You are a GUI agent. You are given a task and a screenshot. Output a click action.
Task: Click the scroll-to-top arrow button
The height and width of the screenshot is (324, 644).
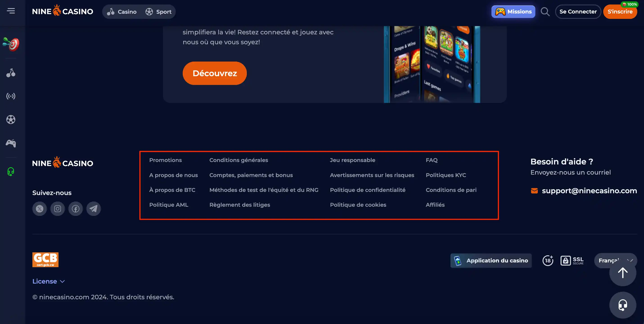(622, 273)
